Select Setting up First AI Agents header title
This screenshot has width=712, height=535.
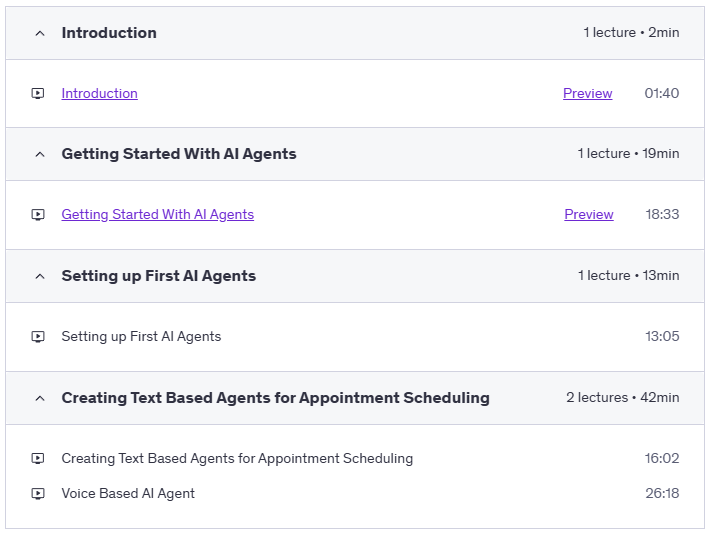[158, 276]
